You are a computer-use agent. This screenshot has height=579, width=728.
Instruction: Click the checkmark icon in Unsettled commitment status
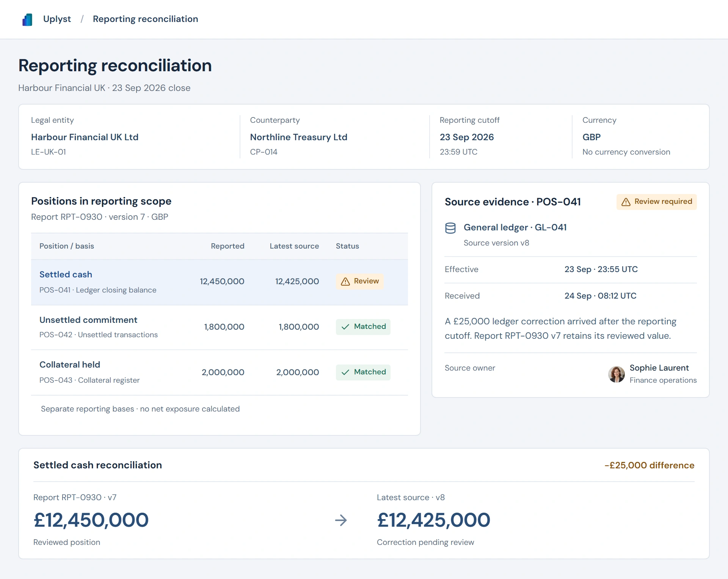(x=345, y=327)
